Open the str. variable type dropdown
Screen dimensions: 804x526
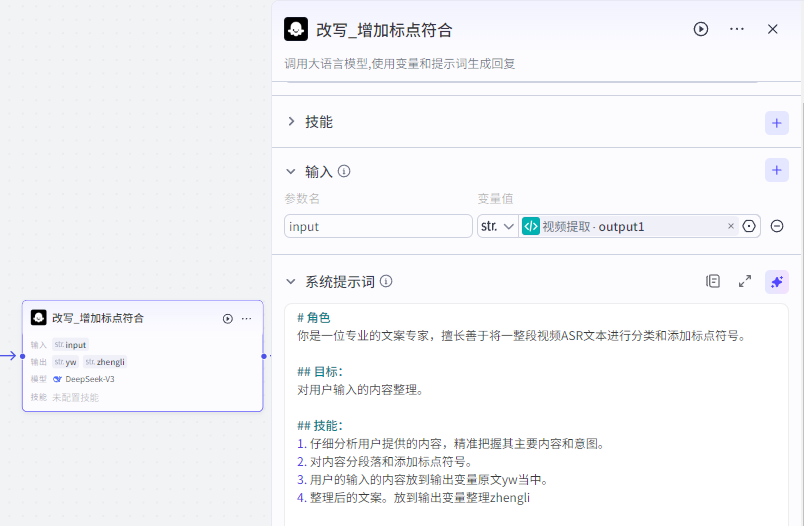pyautogui.click(x=497, y=226)
